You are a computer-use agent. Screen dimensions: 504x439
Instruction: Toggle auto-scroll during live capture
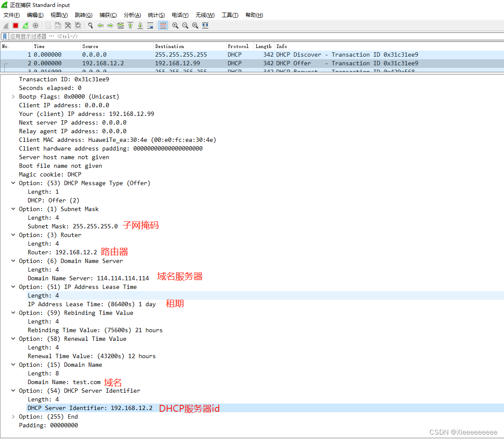click(x=150, y=25)
